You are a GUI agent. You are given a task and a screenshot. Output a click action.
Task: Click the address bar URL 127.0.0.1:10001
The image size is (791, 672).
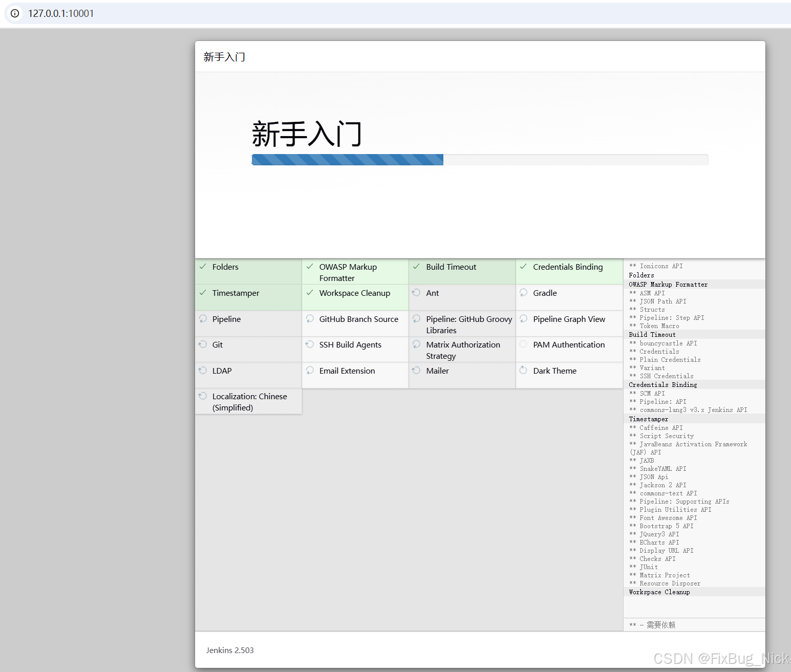tap(61, 13)
